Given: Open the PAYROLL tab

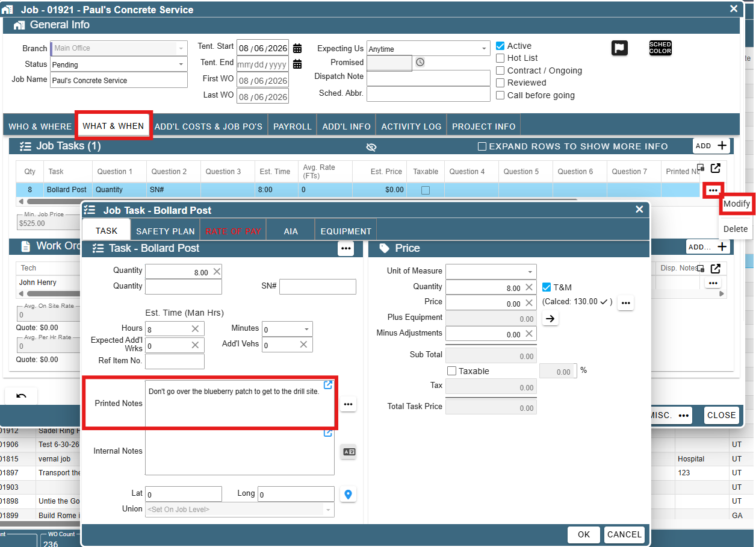Looking at the screenshot, I should (292, 127).
